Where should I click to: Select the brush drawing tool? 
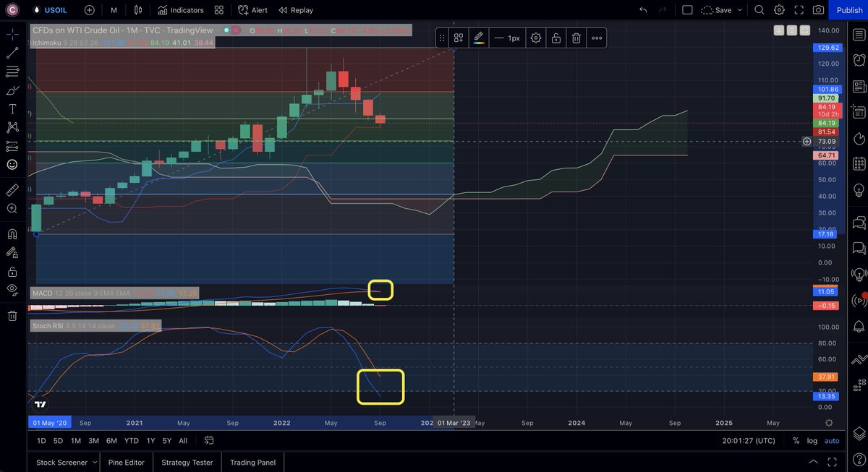click(x=12, y=90)
